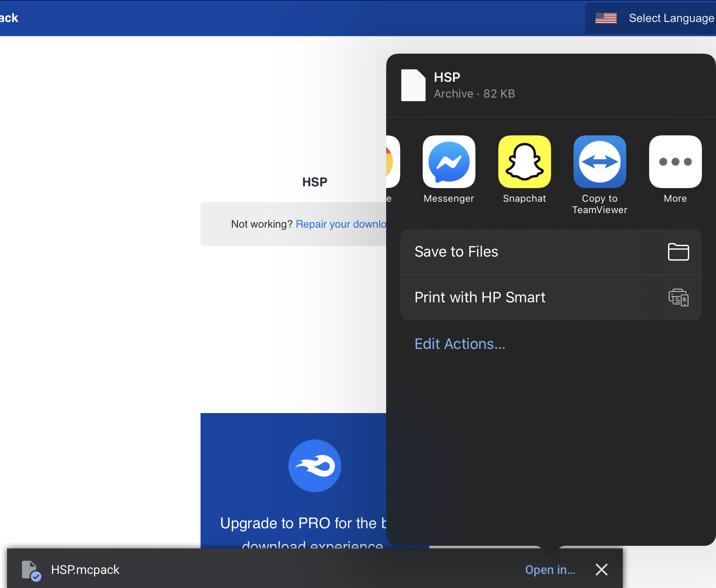Choose Save to Files action
This screenshot has width=716, height=588.
point(551,252)
